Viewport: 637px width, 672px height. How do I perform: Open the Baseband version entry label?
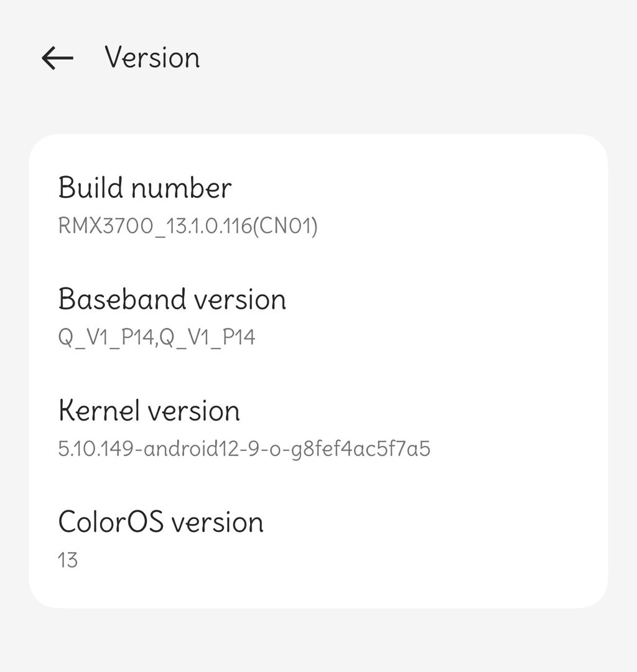click(x=172, y=299)
